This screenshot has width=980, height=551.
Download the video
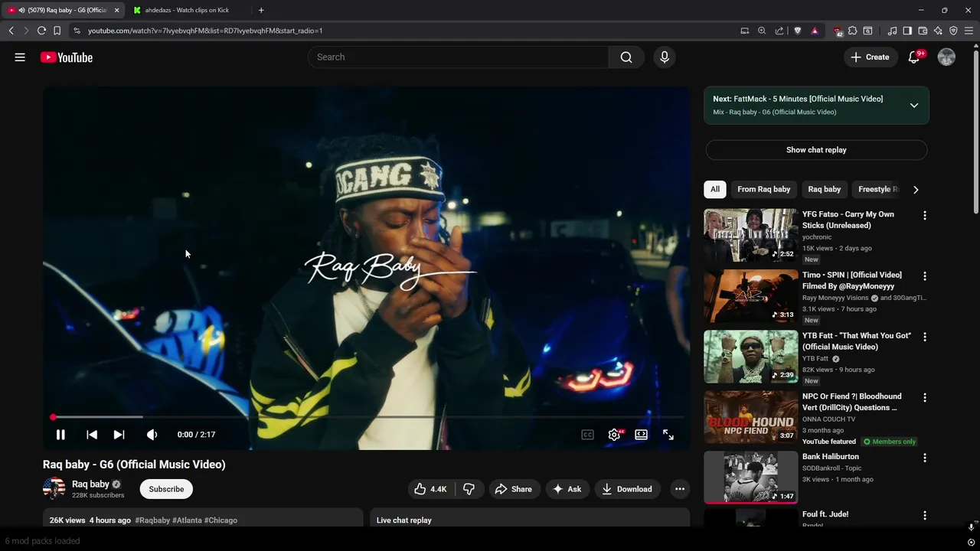click(627, 489)
